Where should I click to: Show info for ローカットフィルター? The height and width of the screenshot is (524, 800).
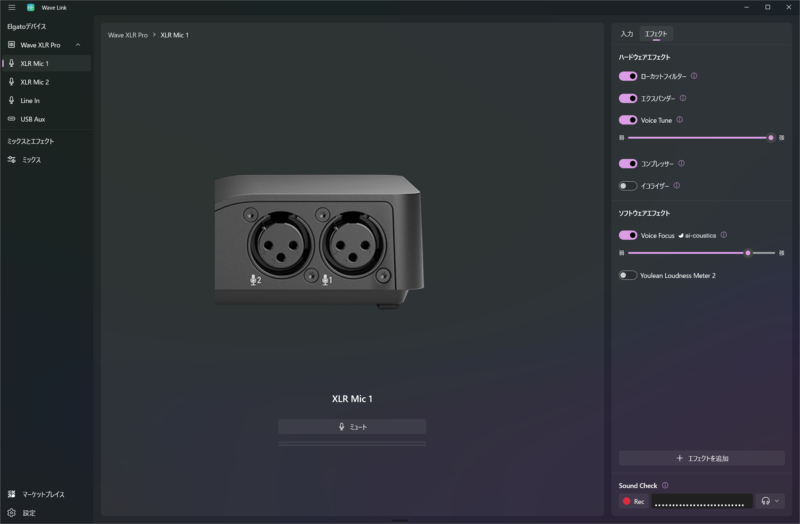pos(694,76)
